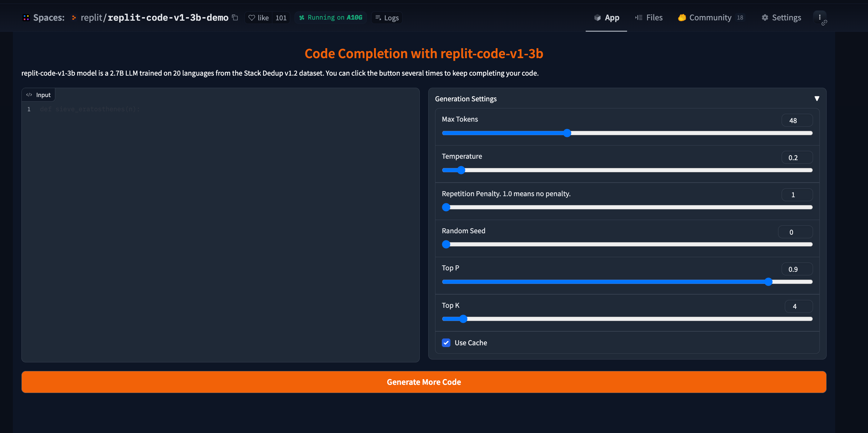Click the Top P value field showing 0.9
This screenshot has height=433, width=868.
click(797, 269)
